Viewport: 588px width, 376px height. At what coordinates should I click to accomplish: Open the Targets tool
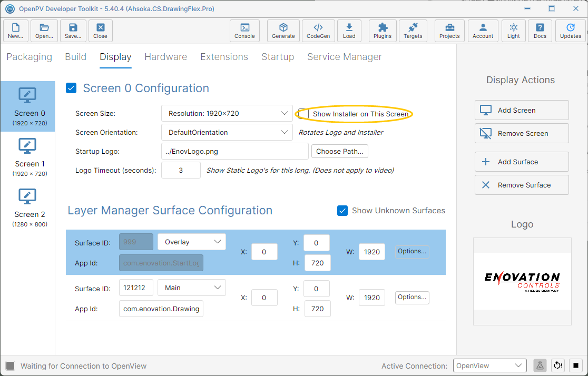tap(413, 31)
